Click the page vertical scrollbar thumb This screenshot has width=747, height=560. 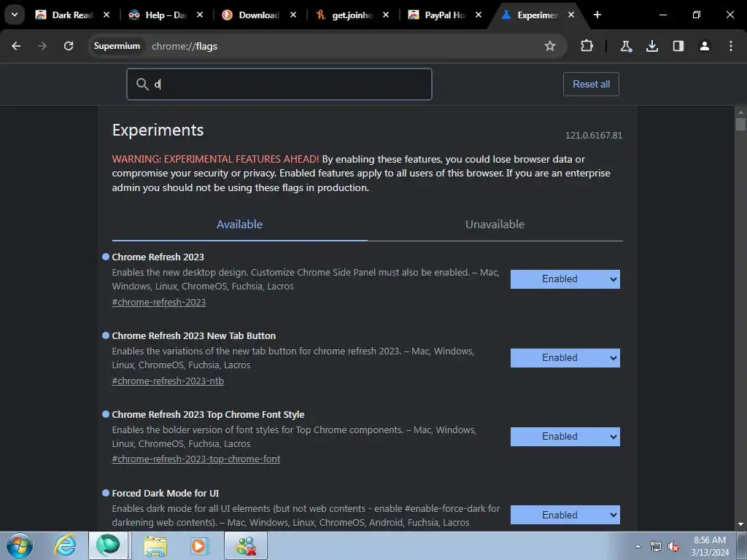coord(740,124)
